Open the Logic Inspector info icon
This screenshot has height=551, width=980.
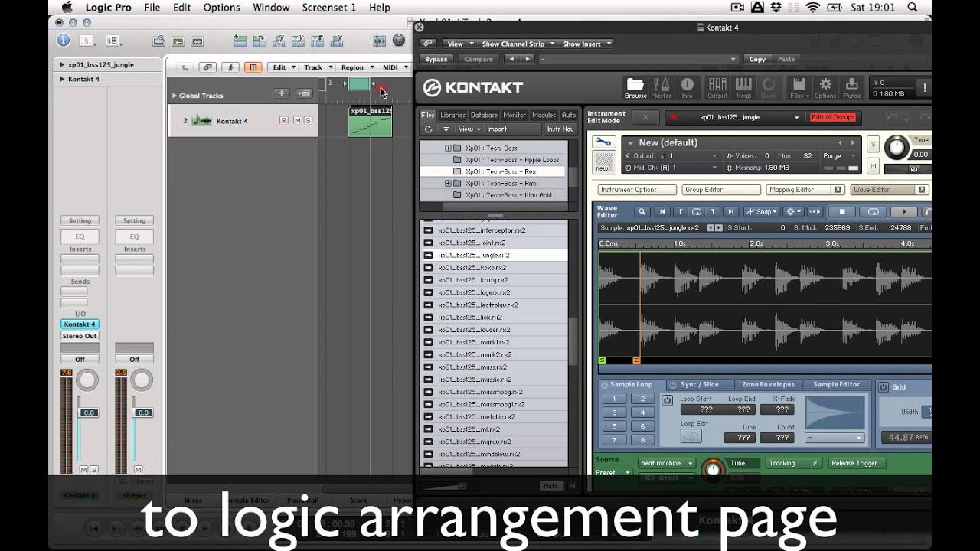[63, 41]
